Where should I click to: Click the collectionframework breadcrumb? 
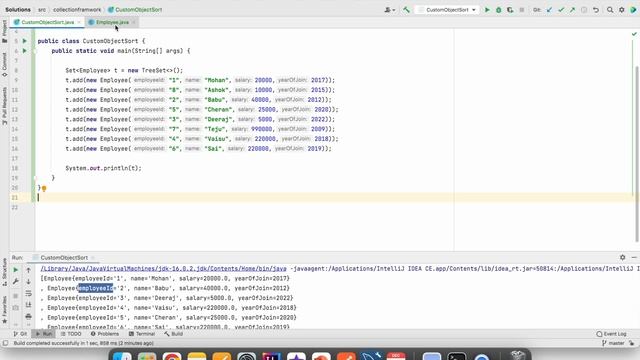pyautogui.click(x=77, y=9)
